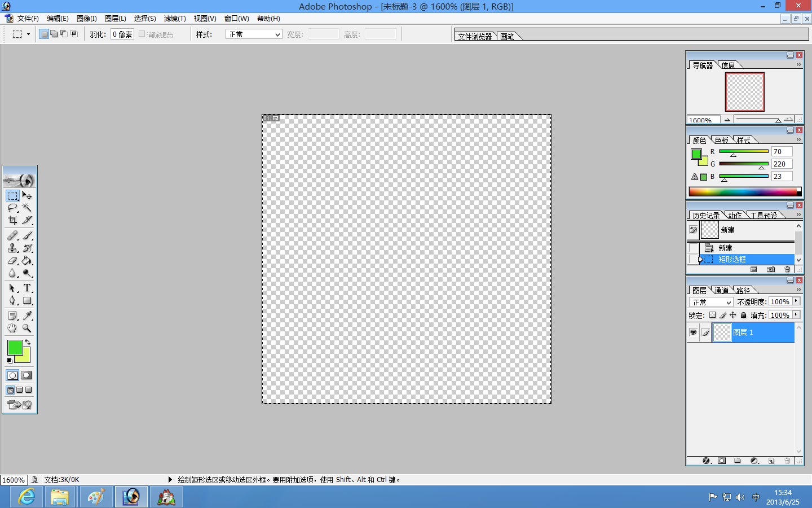Switch to Quick Mask mode
This screenshot has height=508, width=812.
[x=26, y=375]
